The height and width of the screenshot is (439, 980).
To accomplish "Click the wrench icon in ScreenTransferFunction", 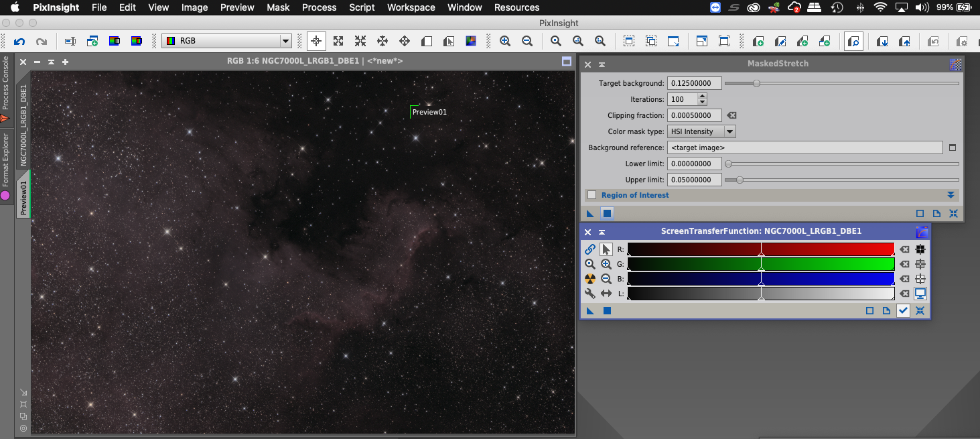I will [x=589, y=294].
